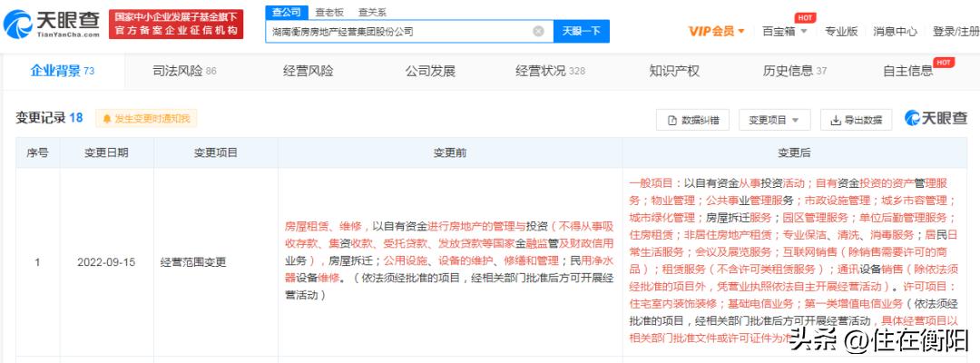Open 消息中心
The image size is (980, 363).
click(895, 31)
